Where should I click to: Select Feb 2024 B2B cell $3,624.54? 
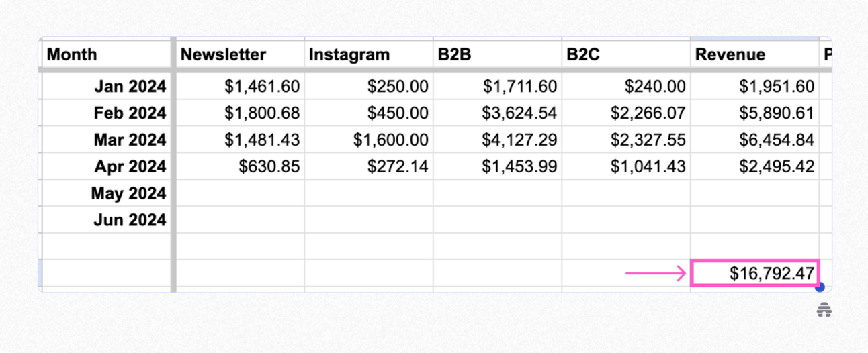[497, 113]
